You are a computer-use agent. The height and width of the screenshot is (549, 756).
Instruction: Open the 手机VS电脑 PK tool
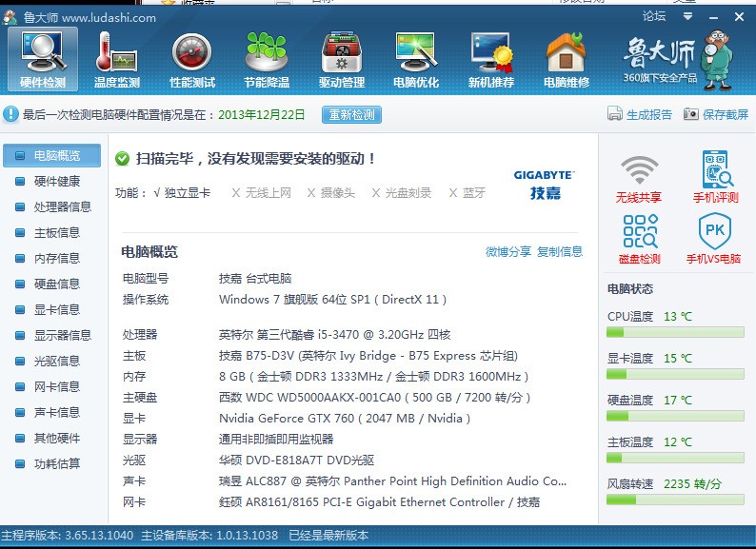(x=713, y=239)
